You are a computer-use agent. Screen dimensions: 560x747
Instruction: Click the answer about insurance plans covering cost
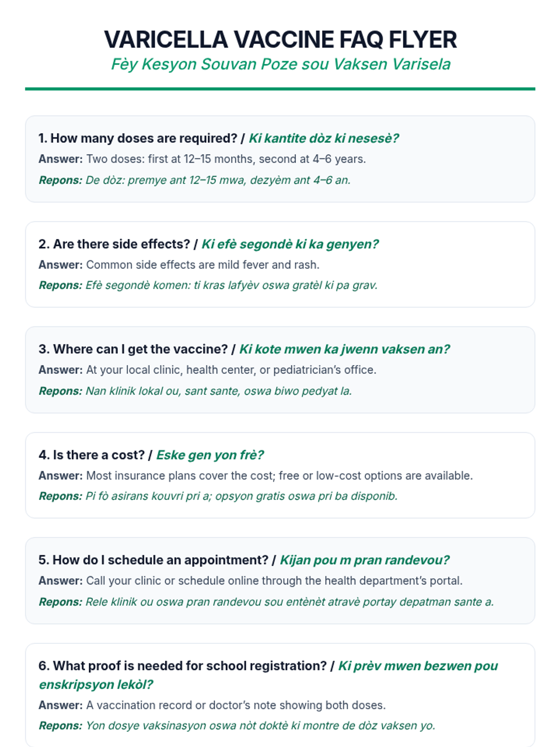[256, 476]
